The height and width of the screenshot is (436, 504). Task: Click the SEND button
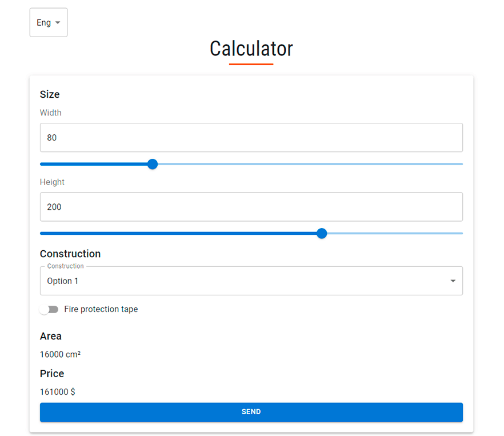[x=251, y=411]
